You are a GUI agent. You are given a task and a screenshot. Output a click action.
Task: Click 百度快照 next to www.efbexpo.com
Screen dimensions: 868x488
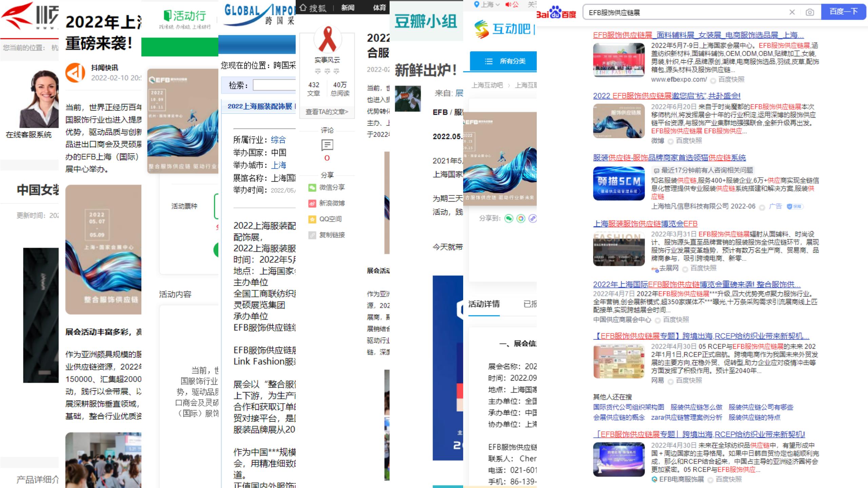point(731,79)
